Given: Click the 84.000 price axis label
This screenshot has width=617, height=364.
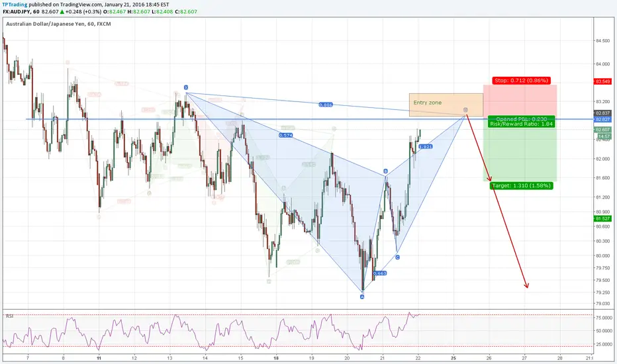Looking at the screenshot, I should tap(603, 64).
